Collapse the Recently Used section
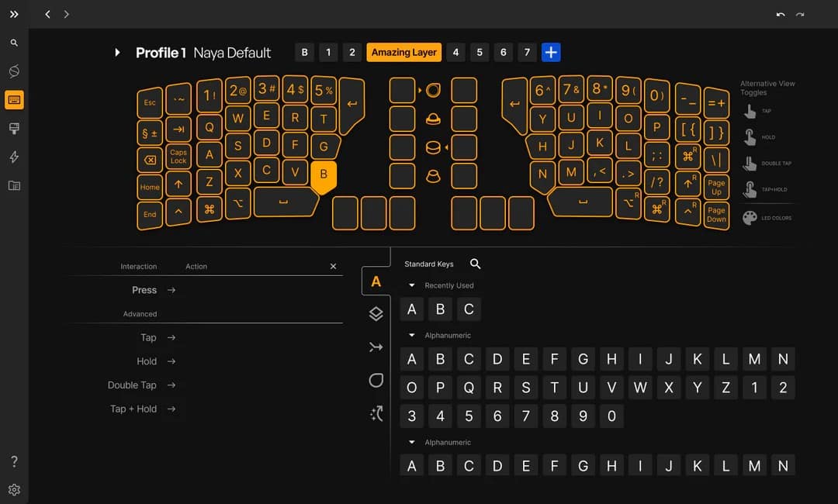 [411, 285]
